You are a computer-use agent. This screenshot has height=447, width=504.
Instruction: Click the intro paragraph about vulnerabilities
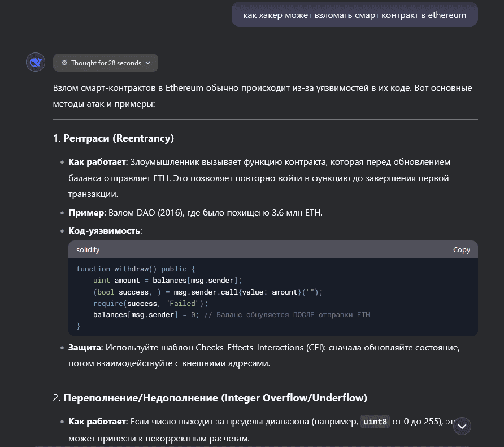tap(262, 96)
